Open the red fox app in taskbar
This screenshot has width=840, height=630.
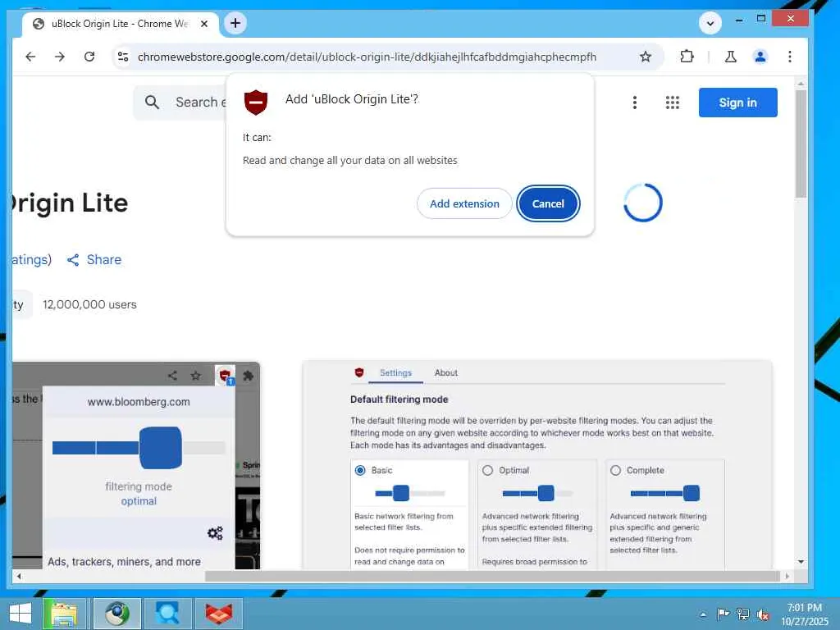pyautogui.click(x=218, y=614)
